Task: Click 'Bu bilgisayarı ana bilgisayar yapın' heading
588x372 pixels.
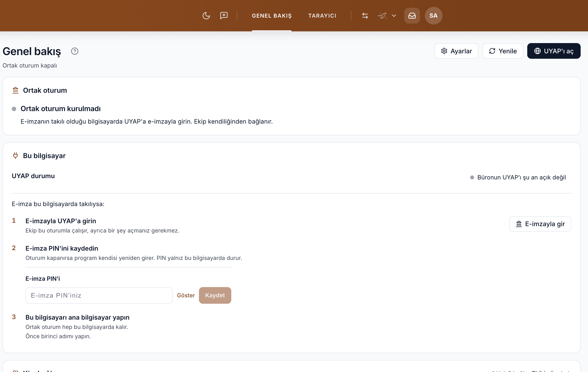Action: tap(77, 317)
